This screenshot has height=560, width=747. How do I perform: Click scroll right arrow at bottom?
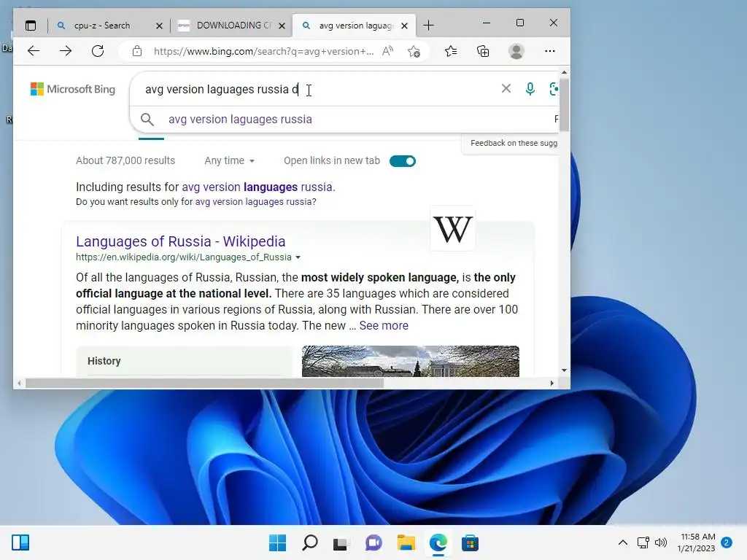tap(552, 383)
